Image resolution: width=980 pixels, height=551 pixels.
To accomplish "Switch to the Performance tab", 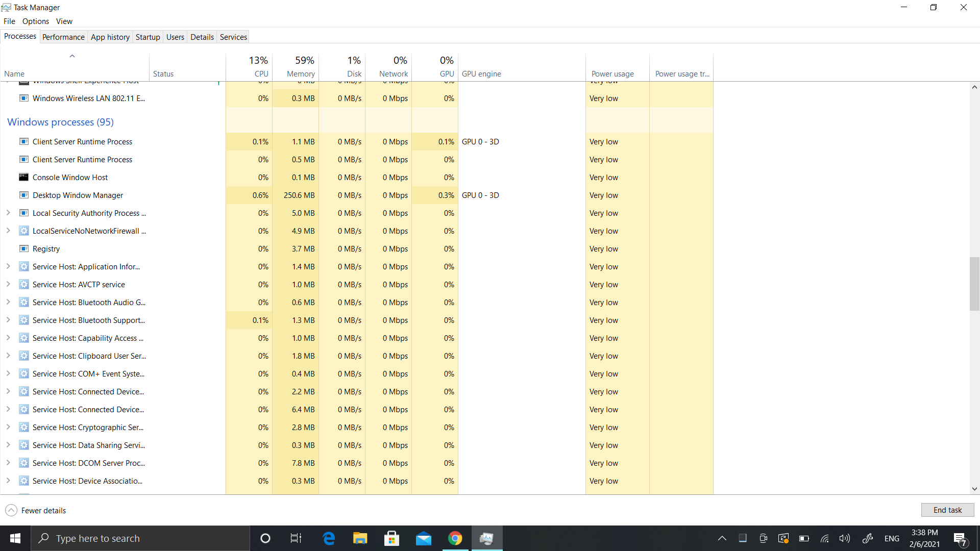I will (x=63, y=37).
